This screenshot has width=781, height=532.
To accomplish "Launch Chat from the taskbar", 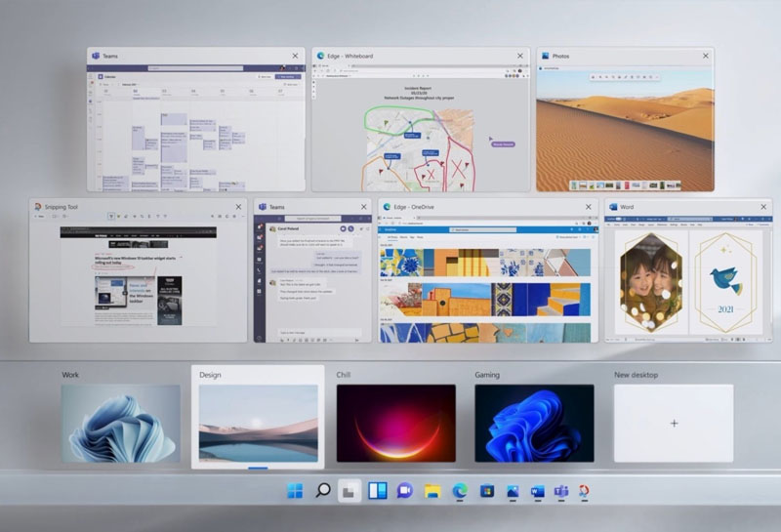I will coord(405,491).
